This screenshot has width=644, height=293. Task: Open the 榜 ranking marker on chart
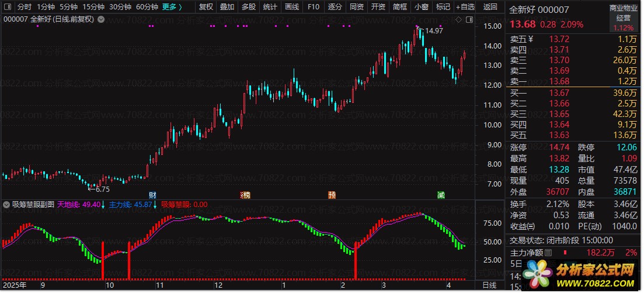click(x=246, y=195)
